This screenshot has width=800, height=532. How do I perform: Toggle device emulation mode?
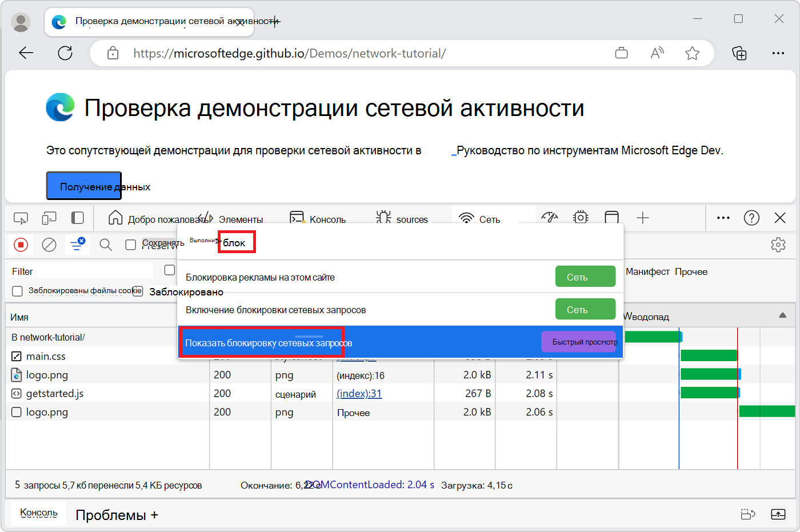coord(49,218)
